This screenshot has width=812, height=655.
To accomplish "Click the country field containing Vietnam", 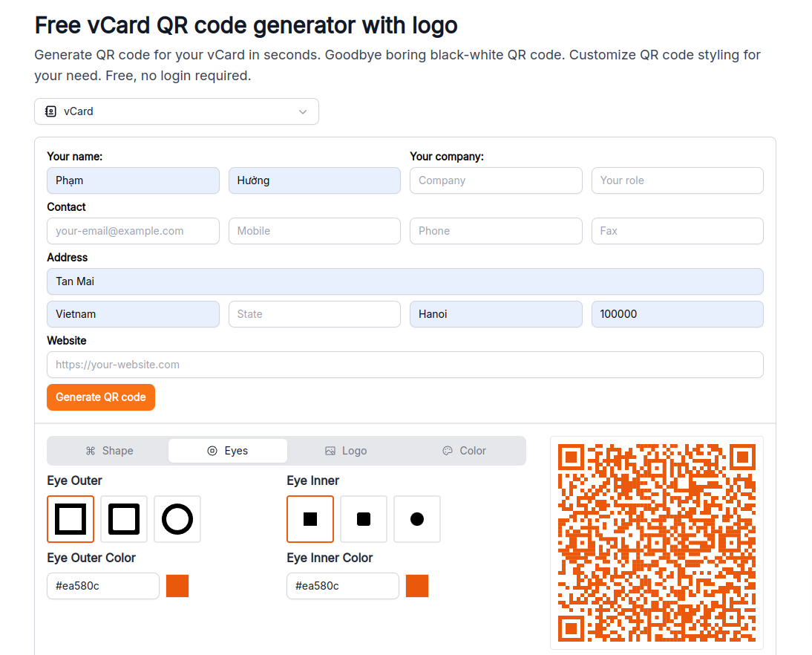I will (133, 314).
